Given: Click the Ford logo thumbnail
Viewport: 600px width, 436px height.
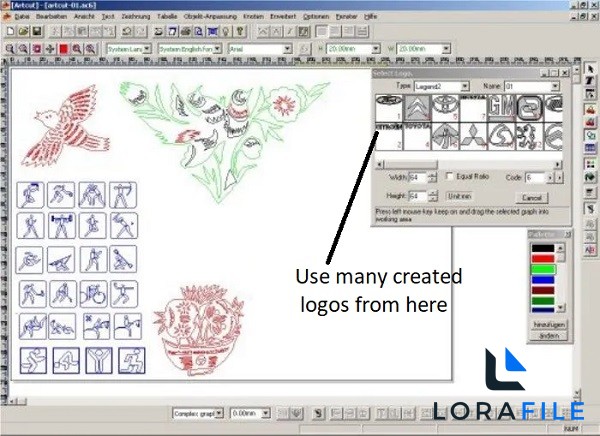Looking at the screenshot, I should click(x=389, y=108).
